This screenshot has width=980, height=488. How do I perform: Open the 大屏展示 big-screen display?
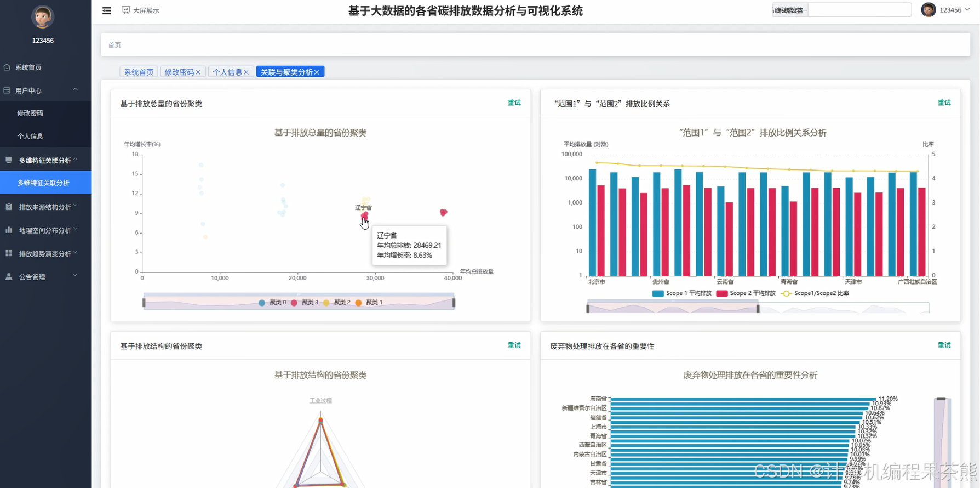(x=141, y=10)
